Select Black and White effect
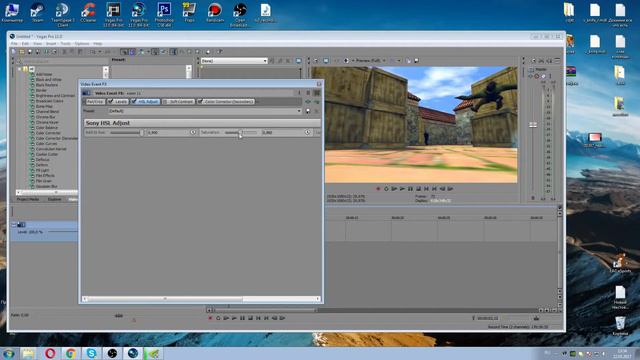Image resolution: width=640 pixels, height=360 pixels. [x=49, y=80]
